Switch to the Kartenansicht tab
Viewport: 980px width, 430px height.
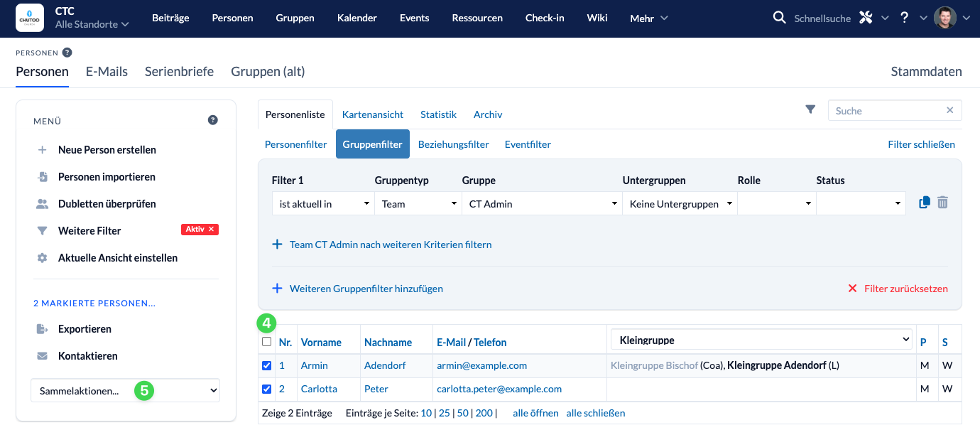pyautogui.click(x=372, y=114)
